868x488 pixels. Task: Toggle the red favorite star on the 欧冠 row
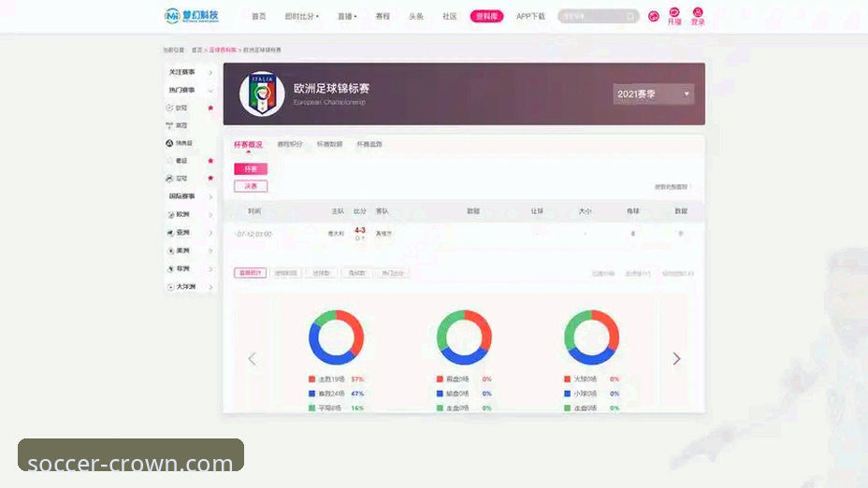pos(210,108)
